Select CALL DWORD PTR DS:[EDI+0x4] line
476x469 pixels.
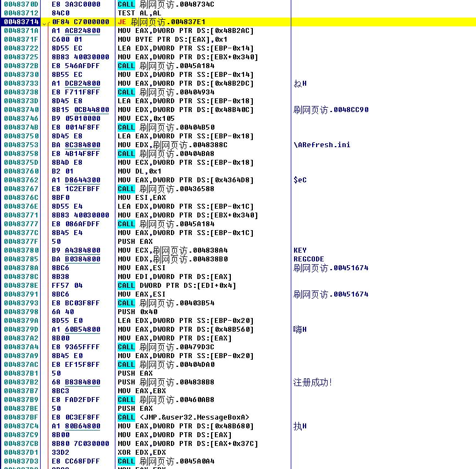(x=177, y=286)
